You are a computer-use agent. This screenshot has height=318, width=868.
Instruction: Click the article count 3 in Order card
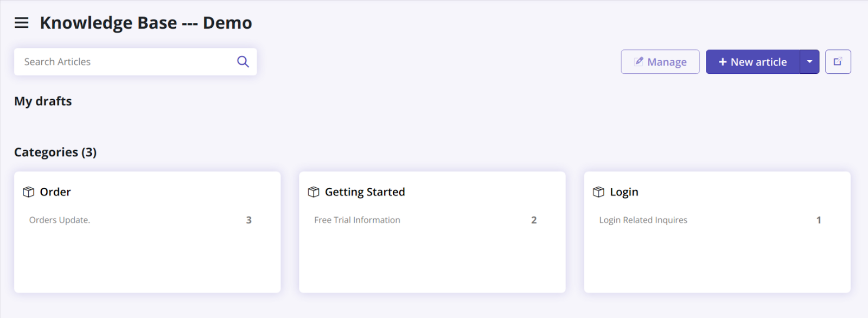click(x=248, y=220)
